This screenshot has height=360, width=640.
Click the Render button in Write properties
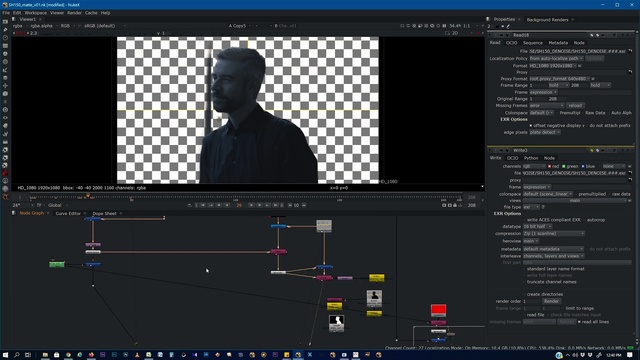551,301
